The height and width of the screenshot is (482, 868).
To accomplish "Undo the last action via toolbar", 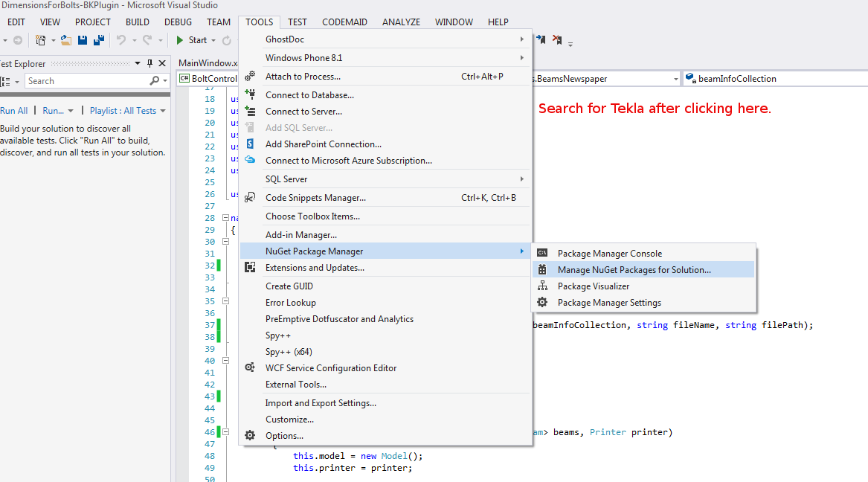I will tap(120, 40).
